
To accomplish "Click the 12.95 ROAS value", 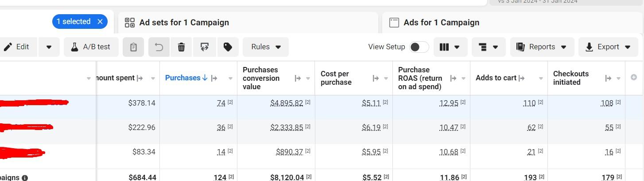I will tap(449, 103).
